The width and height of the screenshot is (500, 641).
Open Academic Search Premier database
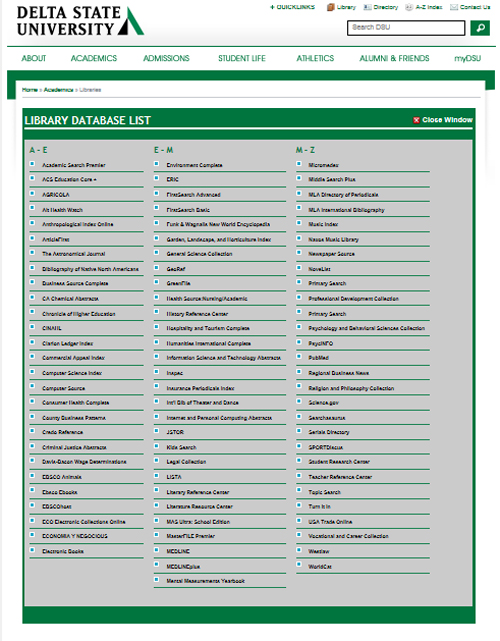(x=74, y=165)
